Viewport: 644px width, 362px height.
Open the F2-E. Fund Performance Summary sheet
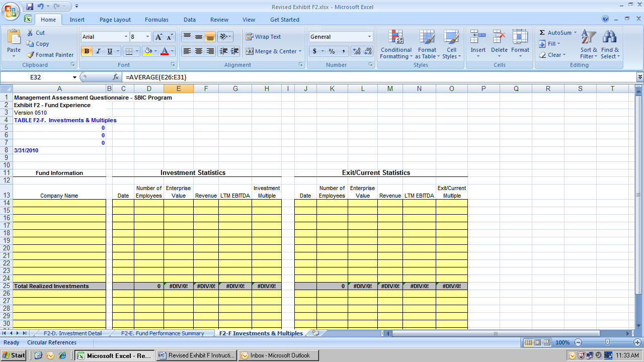click(x=162, y=333)
